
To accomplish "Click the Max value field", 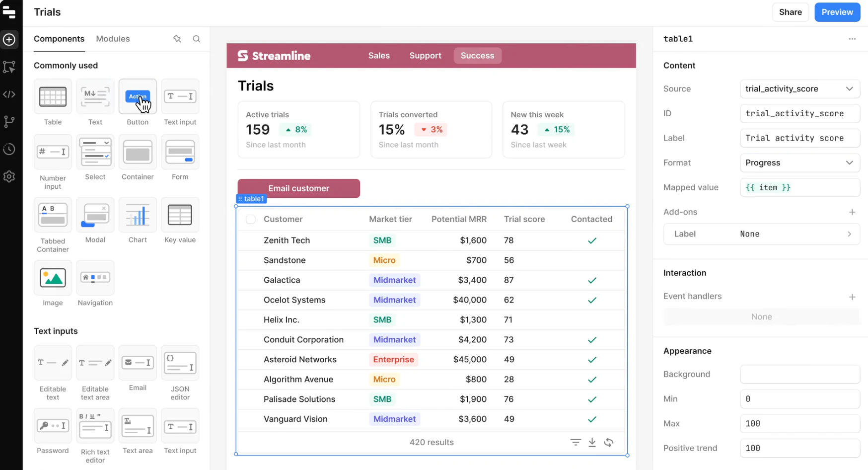I will tap(800, 423).
